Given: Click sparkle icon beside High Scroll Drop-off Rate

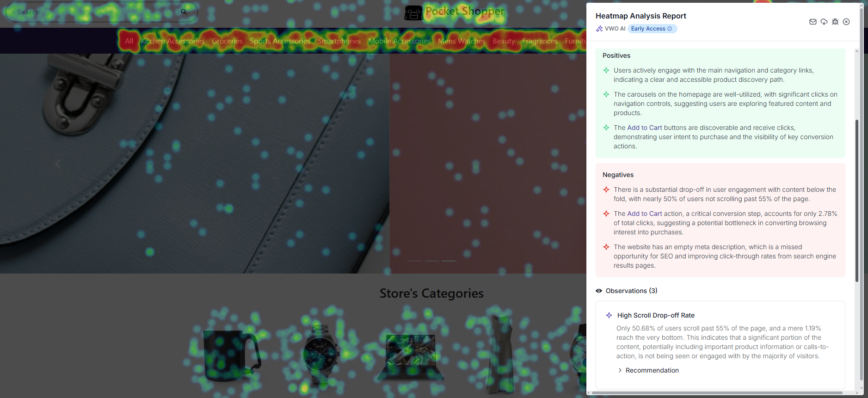Looking at the screenshot, I should coord(609,315).
